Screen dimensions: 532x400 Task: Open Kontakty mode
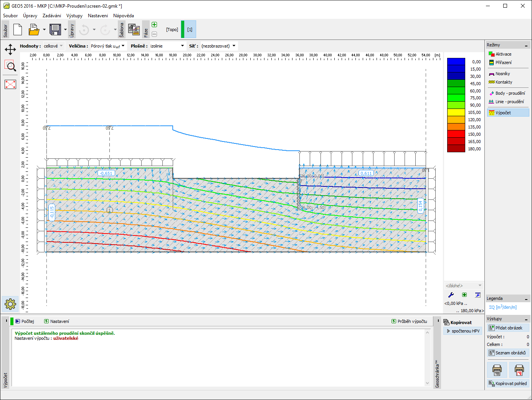point(501,82)
